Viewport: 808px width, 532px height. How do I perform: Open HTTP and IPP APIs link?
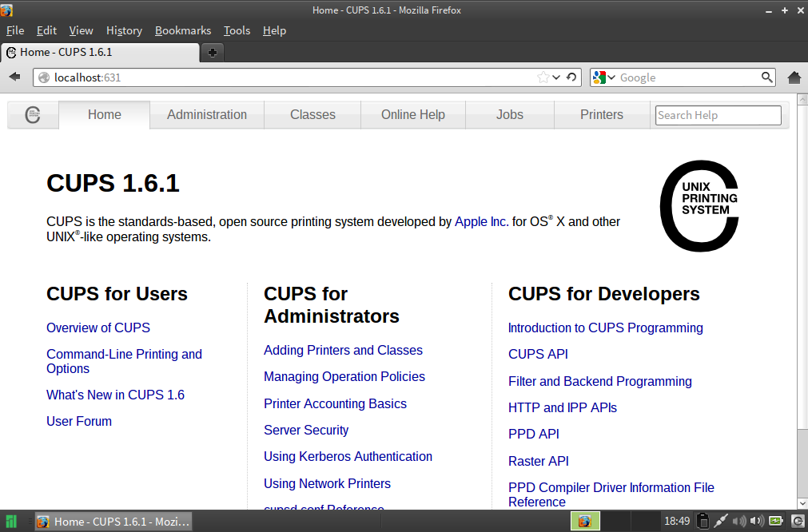[562, 407]
